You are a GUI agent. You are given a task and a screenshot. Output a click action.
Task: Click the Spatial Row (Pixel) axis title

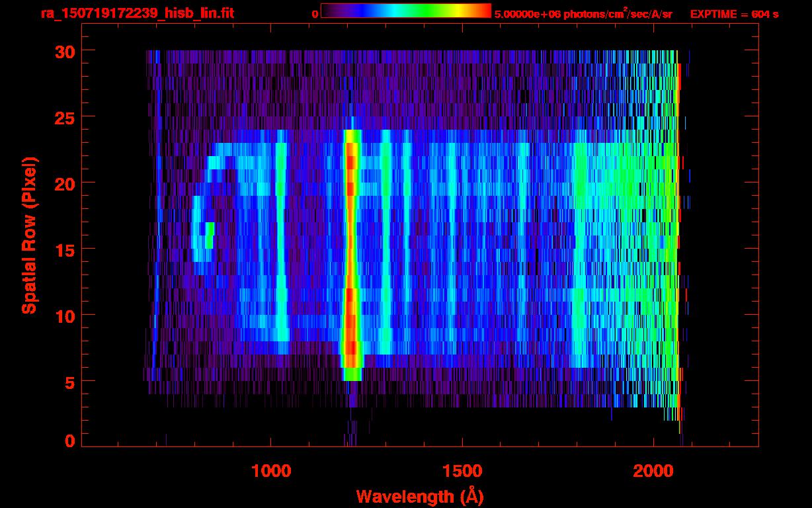pos(28,235)
